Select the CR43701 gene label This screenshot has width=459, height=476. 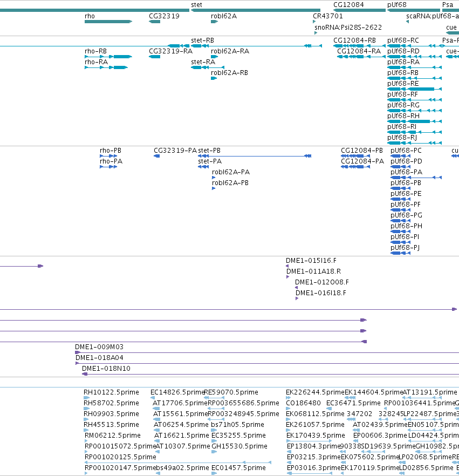[x=327, y=16]
